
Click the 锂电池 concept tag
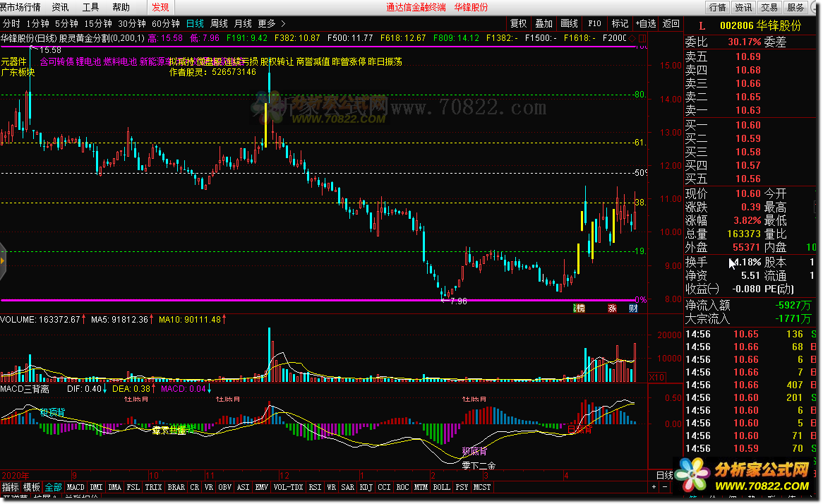coord(89,62)
